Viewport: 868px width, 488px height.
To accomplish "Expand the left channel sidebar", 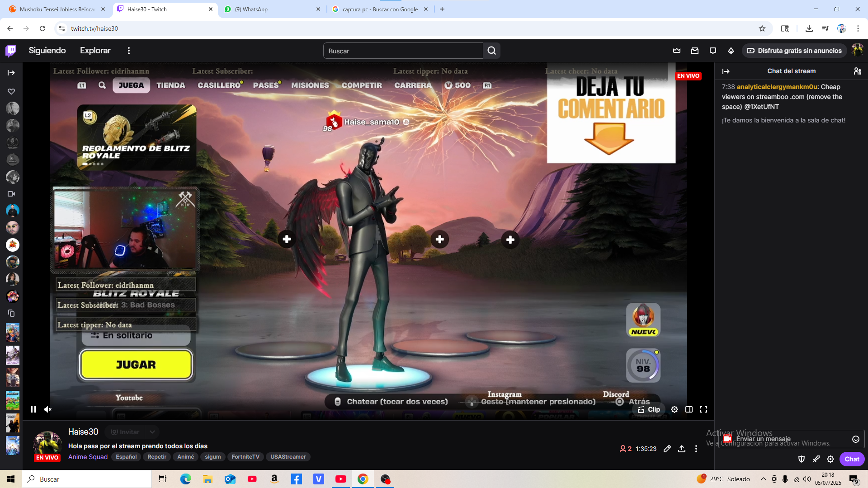I will click(11, 73).
